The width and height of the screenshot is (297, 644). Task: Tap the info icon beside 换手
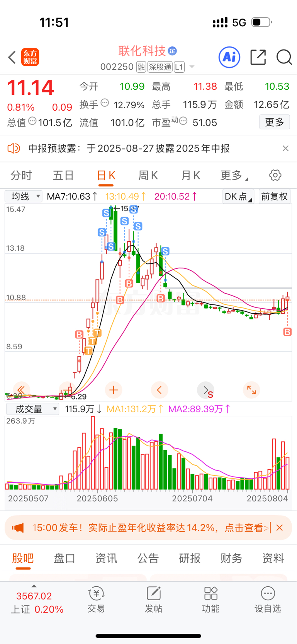105,103
